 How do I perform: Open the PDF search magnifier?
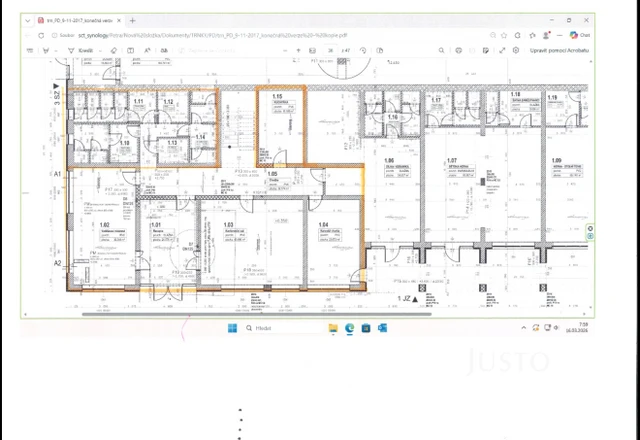click(x=441, y=51)
